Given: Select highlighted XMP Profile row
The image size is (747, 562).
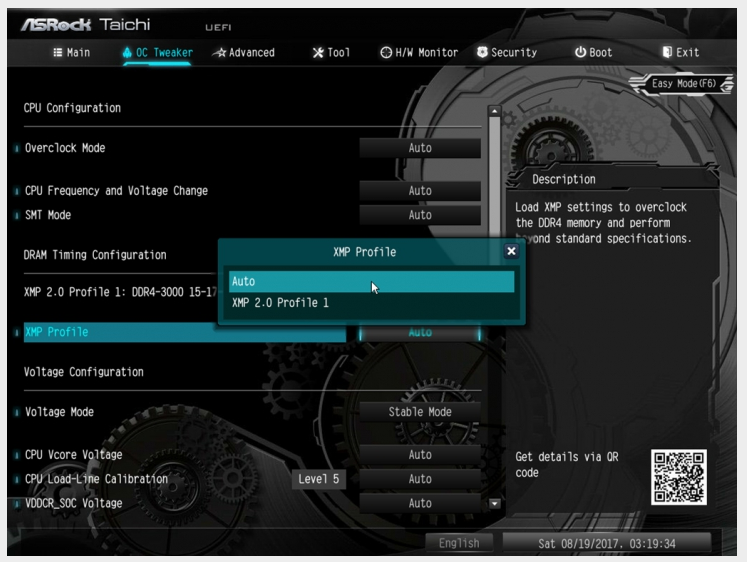Looking at the screenshot, I should click(x=185, y=332).
